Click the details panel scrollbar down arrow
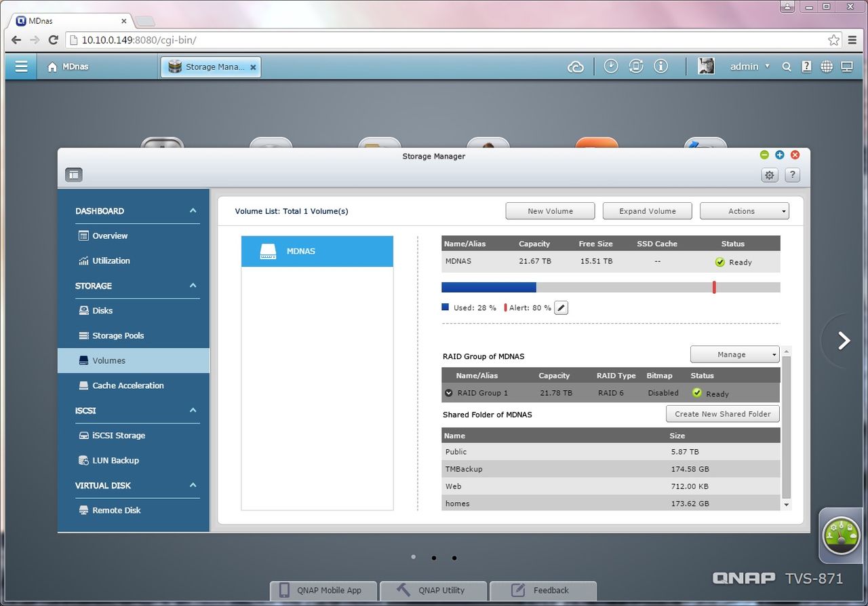This screenshot has height=606, width=868. (787, 505)
